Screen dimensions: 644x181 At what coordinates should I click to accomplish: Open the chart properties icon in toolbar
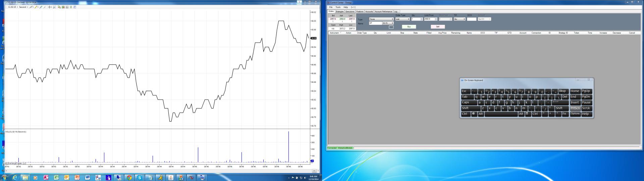75,7
